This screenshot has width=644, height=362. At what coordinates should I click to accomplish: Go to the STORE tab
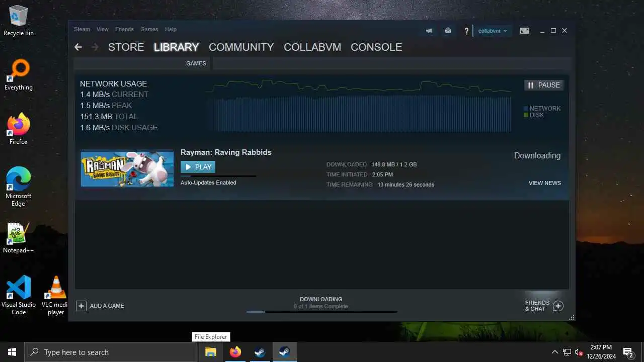click(x=126, y=47)
